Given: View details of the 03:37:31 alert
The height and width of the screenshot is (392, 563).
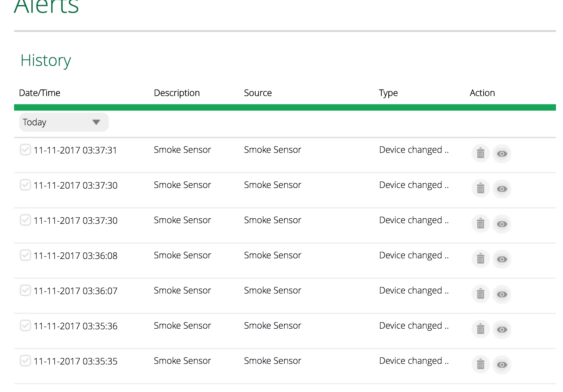Looking at the screenshot, I should tap(502, 154).
